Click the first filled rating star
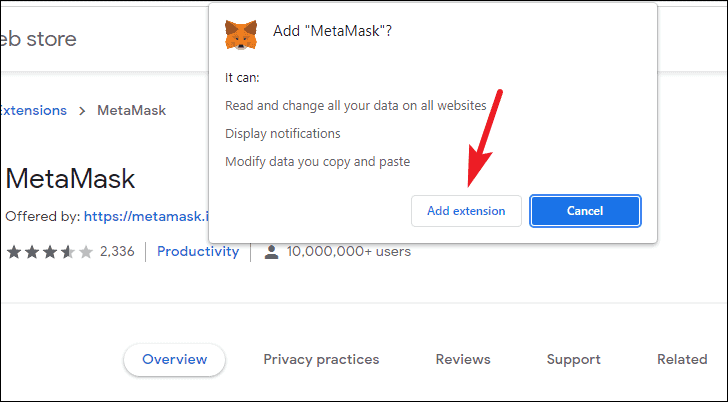Screen dimensions: 728x402 point(14,252)
